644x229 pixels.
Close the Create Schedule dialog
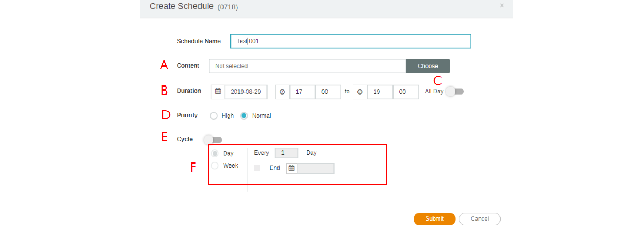point(502,5)
